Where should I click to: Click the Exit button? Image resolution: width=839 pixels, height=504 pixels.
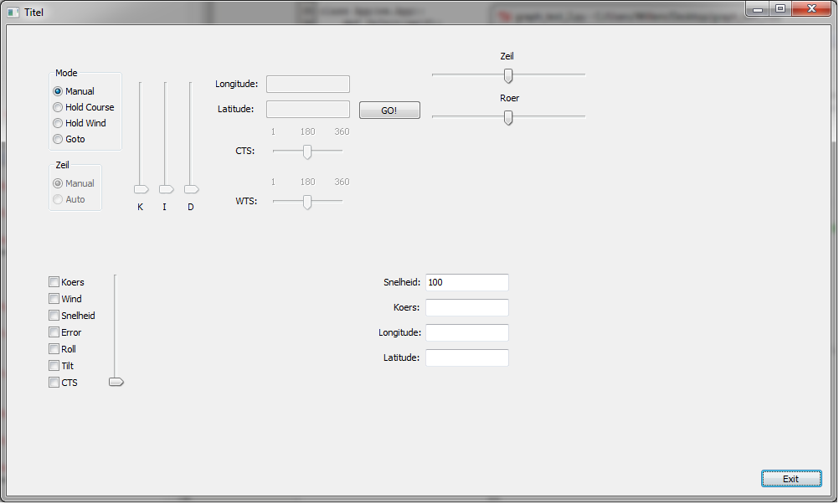coord(790,479)
